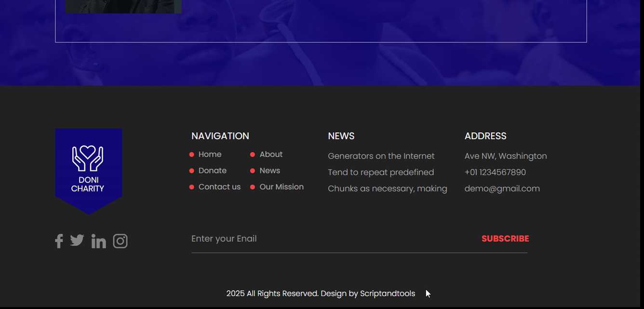The width and height of the screenshot is (644, 309).
Task: Go to Home footer link
Action: 210,154
